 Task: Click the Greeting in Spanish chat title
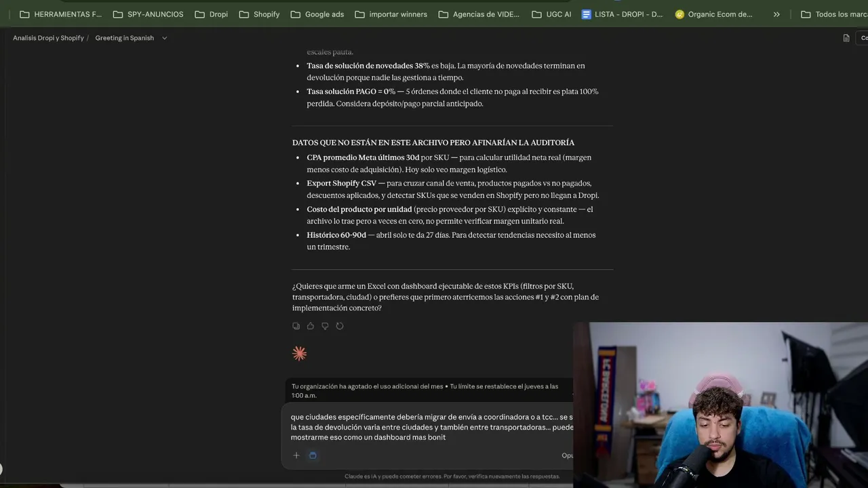click(124, 38)
